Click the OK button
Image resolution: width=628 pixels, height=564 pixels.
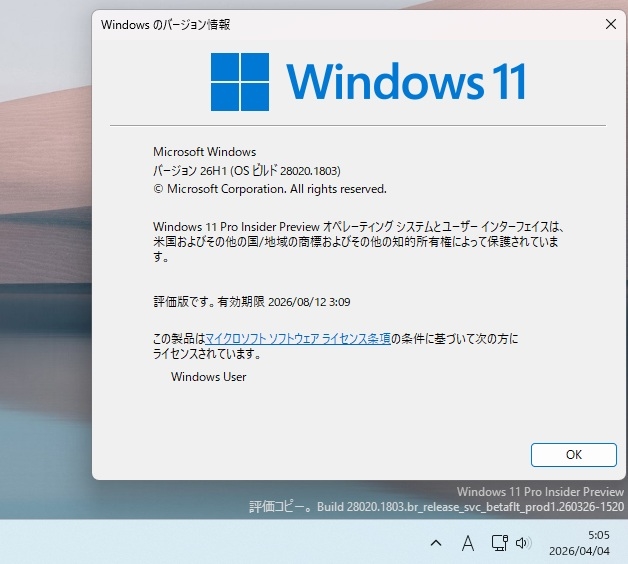point(574,455)
